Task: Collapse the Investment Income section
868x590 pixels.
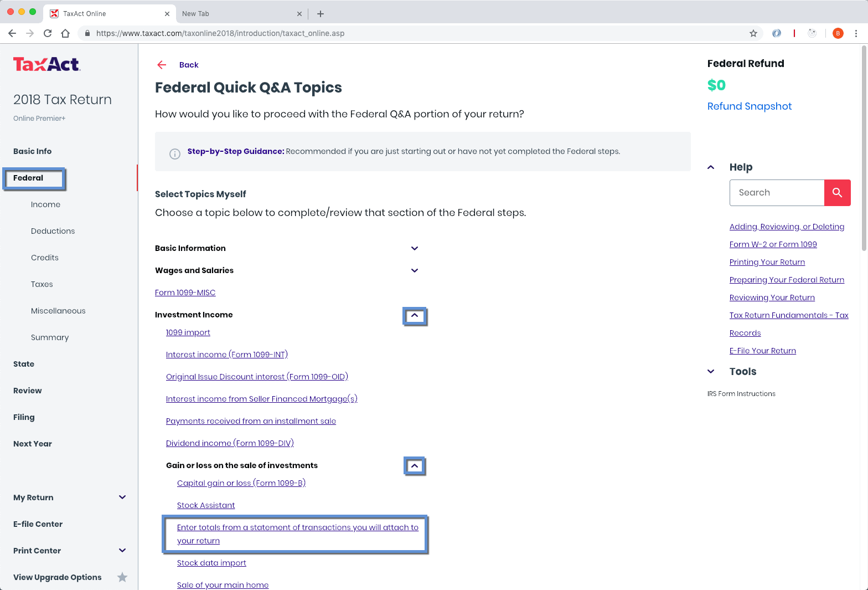Action: click(x=415, y=316)
